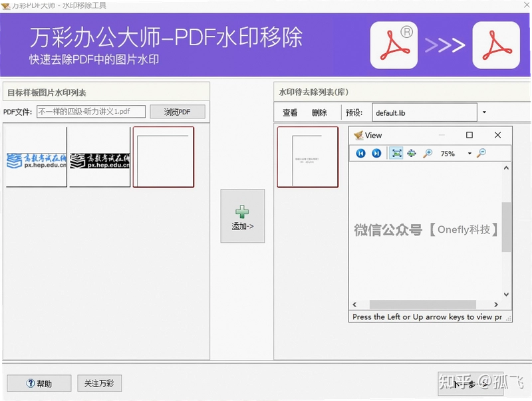Click 查看 in watermark removal list toolbar
This screenshot has height=401, width=532.
point(290,112)
